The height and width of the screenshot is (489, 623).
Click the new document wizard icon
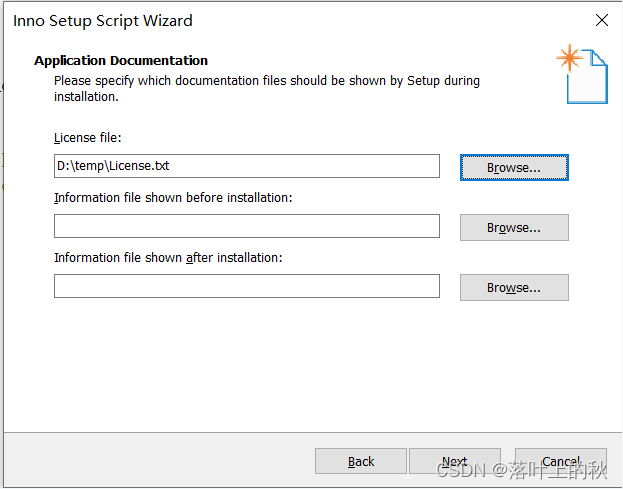582,74
